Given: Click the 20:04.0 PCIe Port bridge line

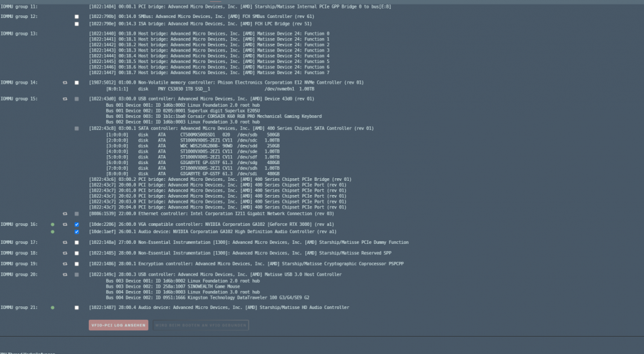Looking at the screenshot, I should [x=218, y=207].
